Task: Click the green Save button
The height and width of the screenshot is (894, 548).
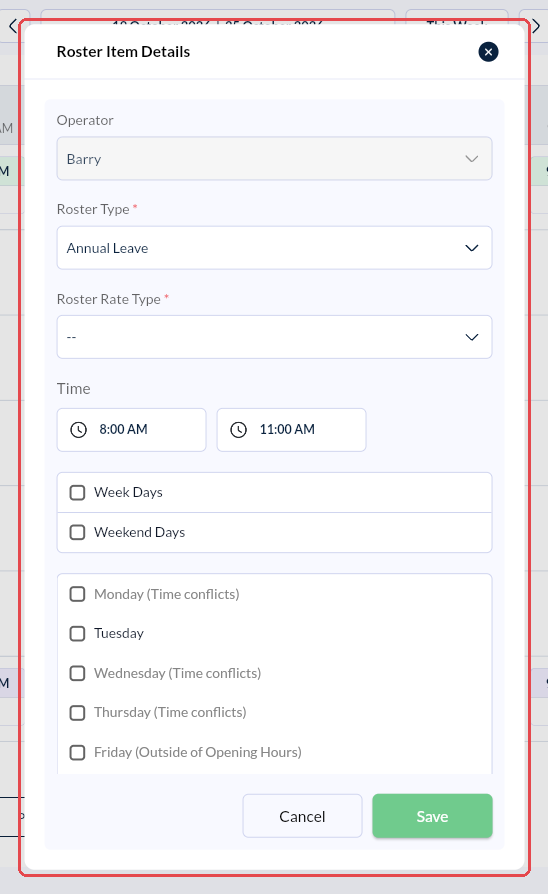Action: [x=432, y=816]
